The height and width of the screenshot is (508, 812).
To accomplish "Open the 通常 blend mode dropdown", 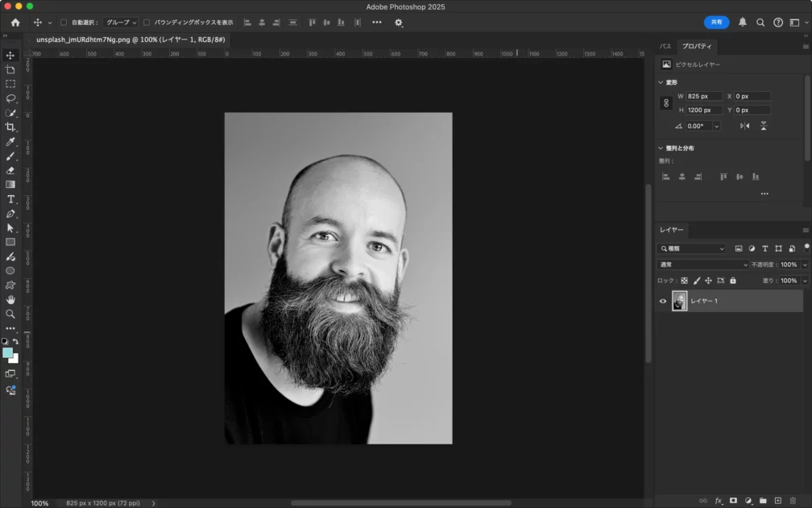I will (x=703, y=264).
